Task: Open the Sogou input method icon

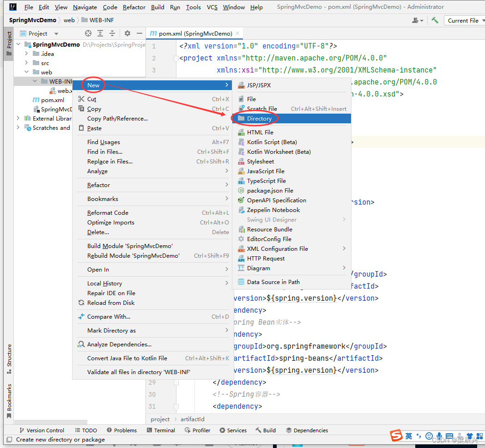Action: tap(396, 436)
